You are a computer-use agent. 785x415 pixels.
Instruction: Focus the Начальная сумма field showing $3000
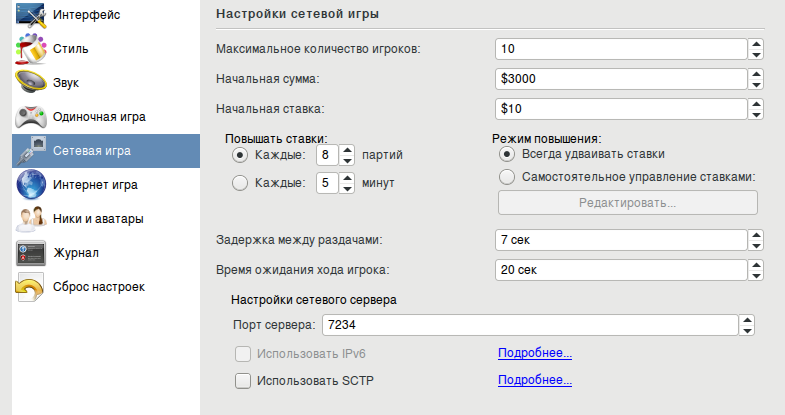coord(621,79)
